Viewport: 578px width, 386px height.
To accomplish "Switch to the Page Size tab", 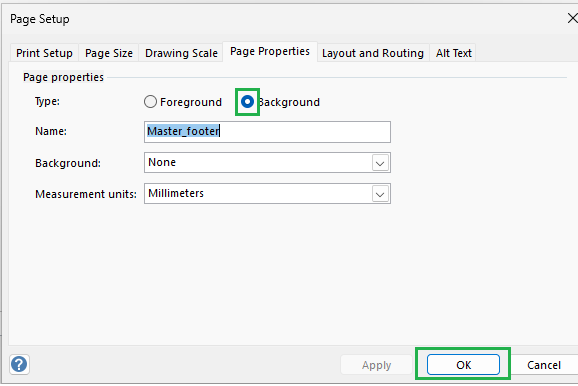I will [x=109, y=53].
